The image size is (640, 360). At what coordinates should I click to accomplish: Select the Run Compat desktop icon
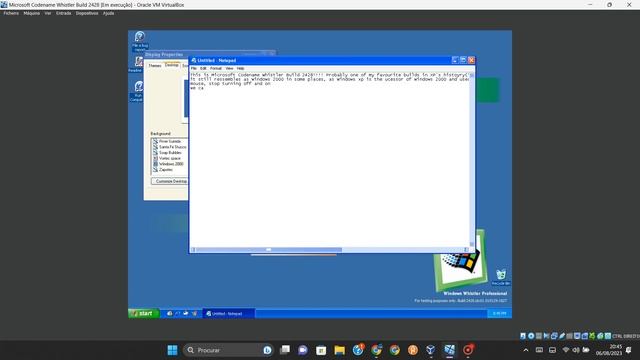(x=137, y=91)
